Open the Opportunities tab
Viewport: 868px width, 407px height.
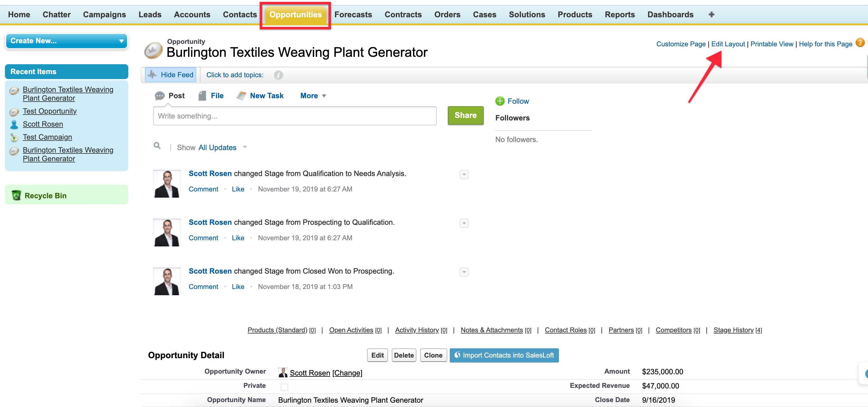[x=296, y=15]
